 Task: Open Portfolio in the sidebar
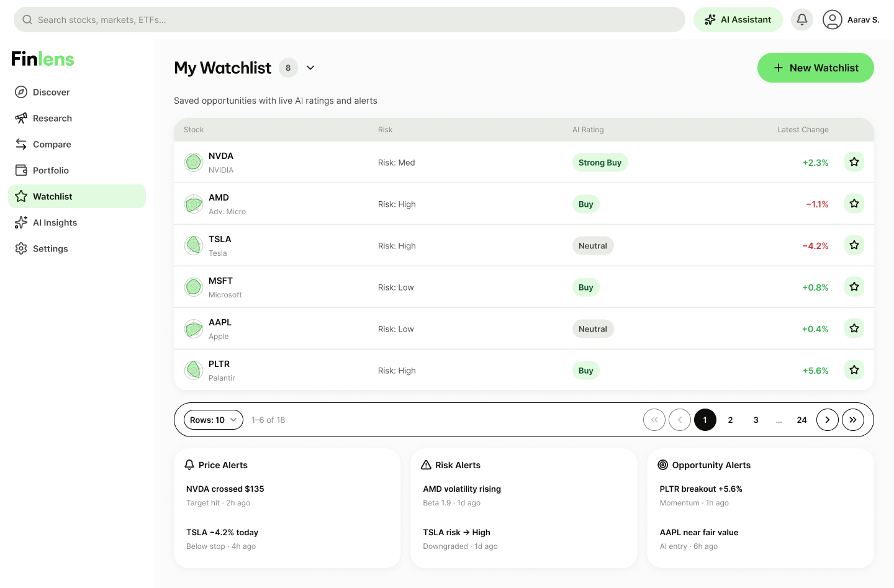(x=77, y=170)
